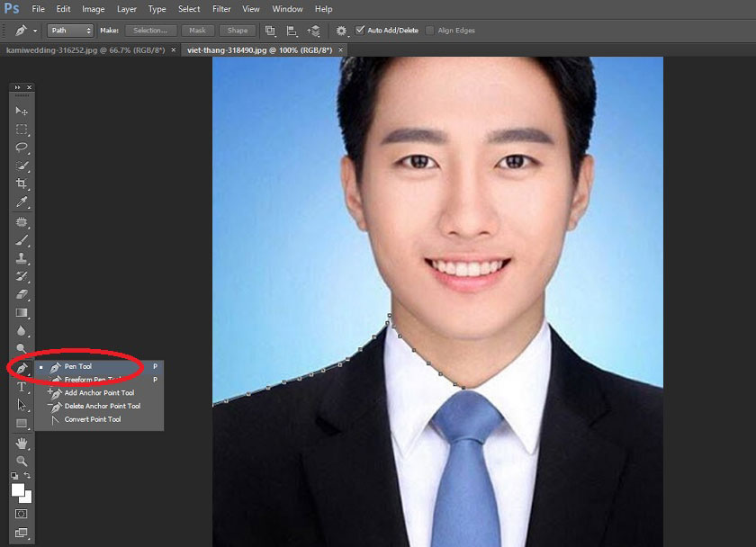Click the Pen tool in the toolbox
Image resolution: width=756 pixels, height=547 pixels.
[x=22, y=369]
